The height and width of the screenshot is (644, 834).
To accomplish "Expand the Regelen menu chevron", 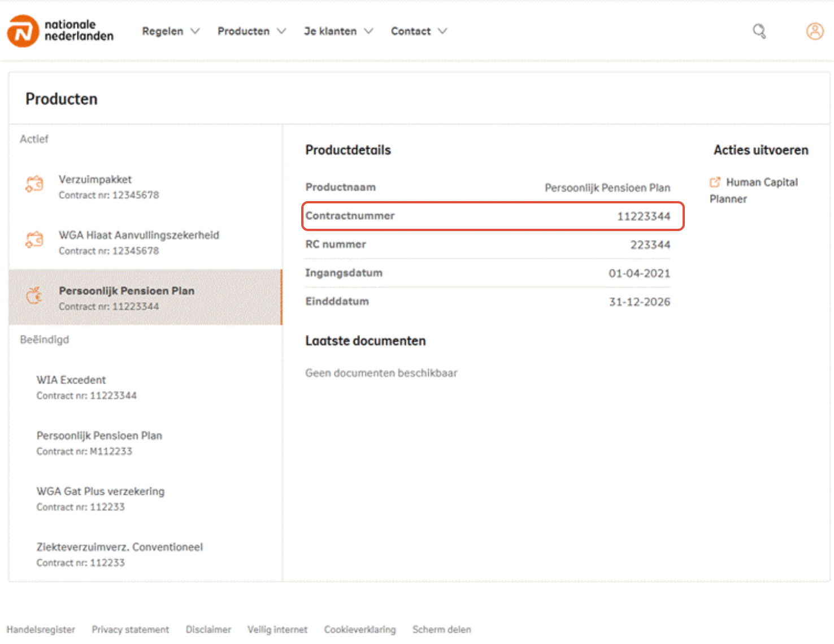I will pyautogui.click(x=195, y=31).
